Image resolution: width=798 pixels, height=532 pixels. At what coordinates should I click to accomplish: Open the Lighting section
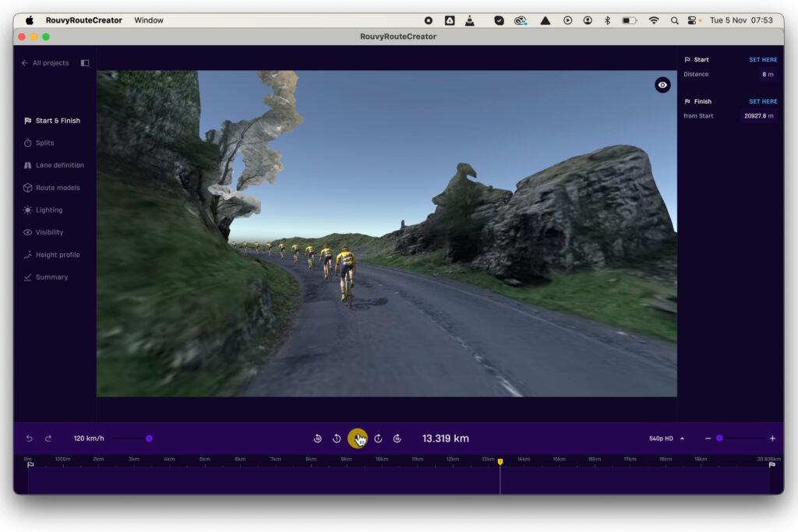[44, 210]
